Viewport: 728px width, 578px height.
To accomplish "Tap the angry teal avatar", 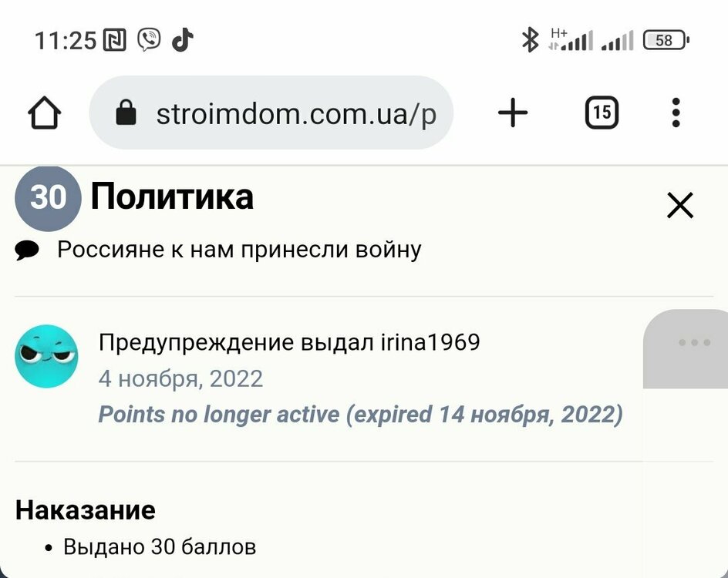I will pyautogui.click(x=46, y=356).
